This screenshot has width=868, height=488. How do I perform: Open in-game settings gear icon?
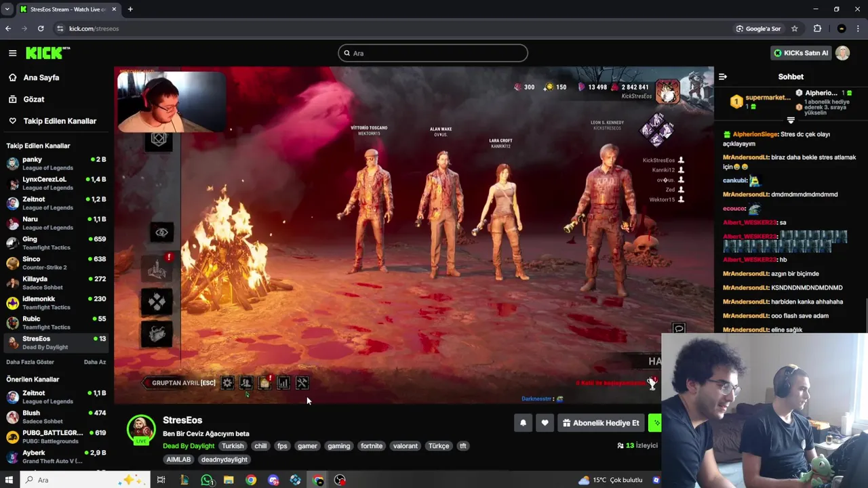[x=227, y=383]
